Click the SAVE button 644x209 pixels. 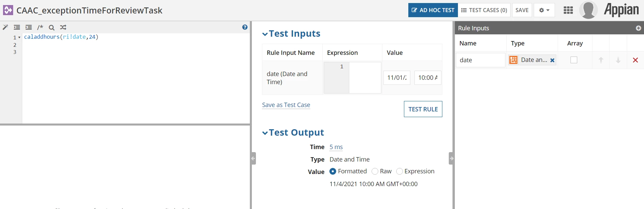point(522,10)
